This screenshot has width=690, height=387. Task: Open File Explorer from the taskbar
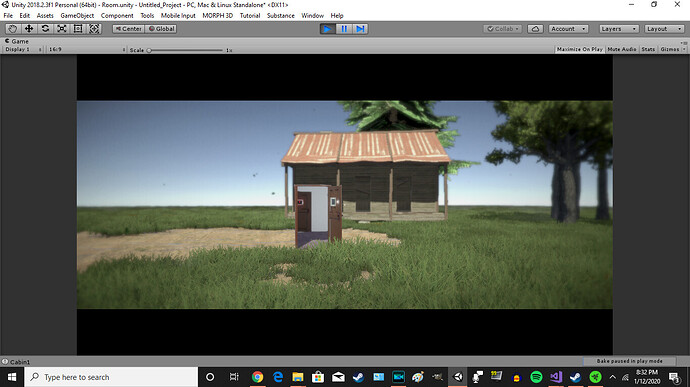pyautogui.click(x=298, y=377)
